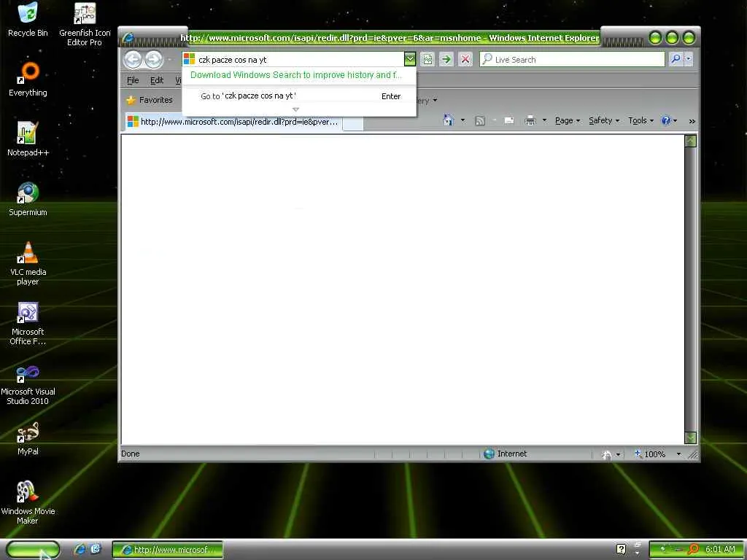747x560 pixels.
Task: Click the Home page icon in command bar
Action: click(x=449, y=120)
